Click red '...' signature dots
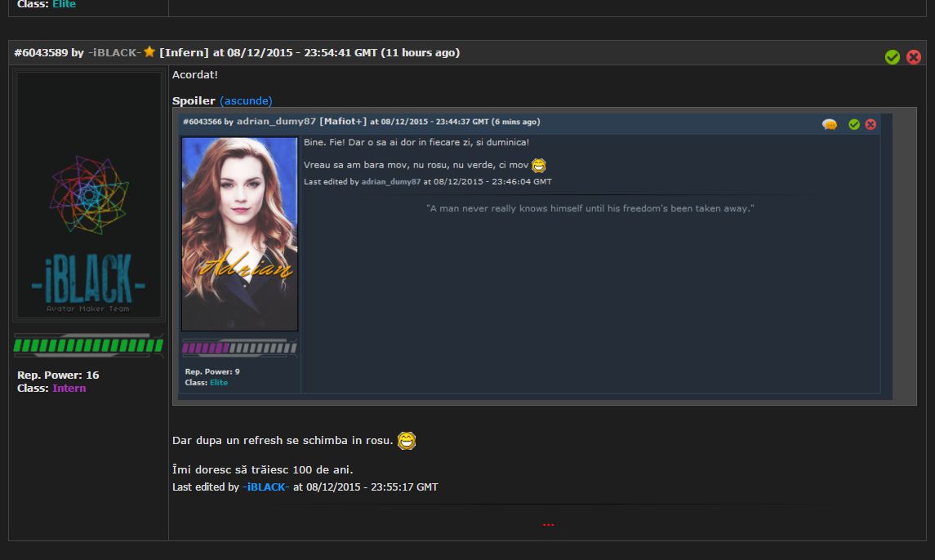 click(549, 524)
